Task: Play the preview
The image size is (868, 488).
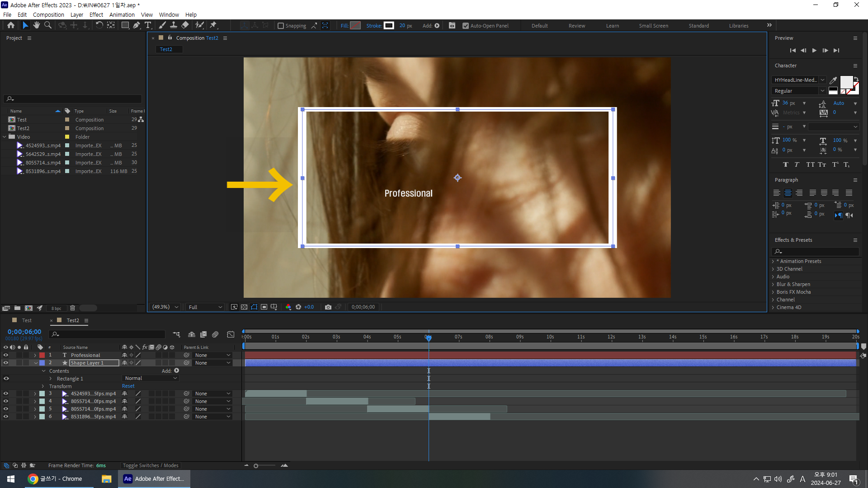Action: [x=814, y=51]
